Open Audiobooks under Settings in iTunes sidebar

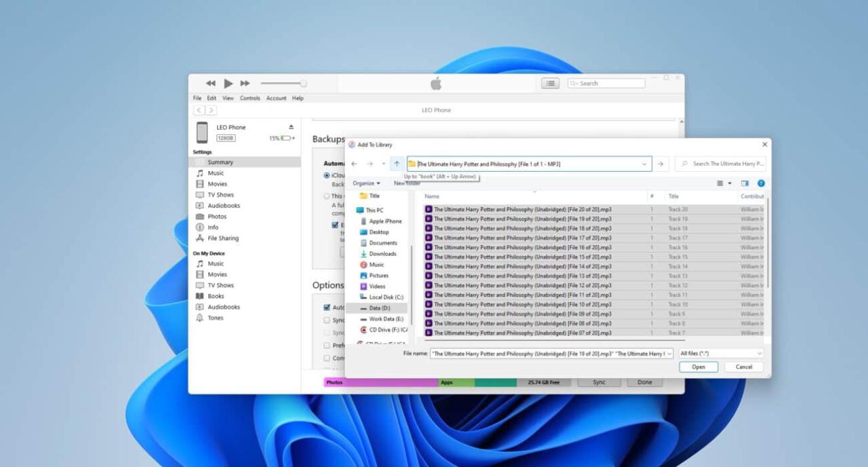[223, 206]
